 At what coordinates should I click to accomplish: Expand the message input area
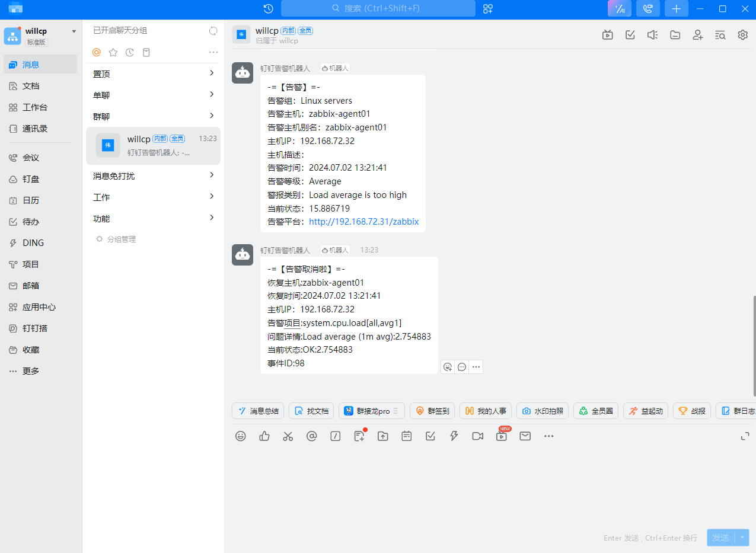(745, 436)
